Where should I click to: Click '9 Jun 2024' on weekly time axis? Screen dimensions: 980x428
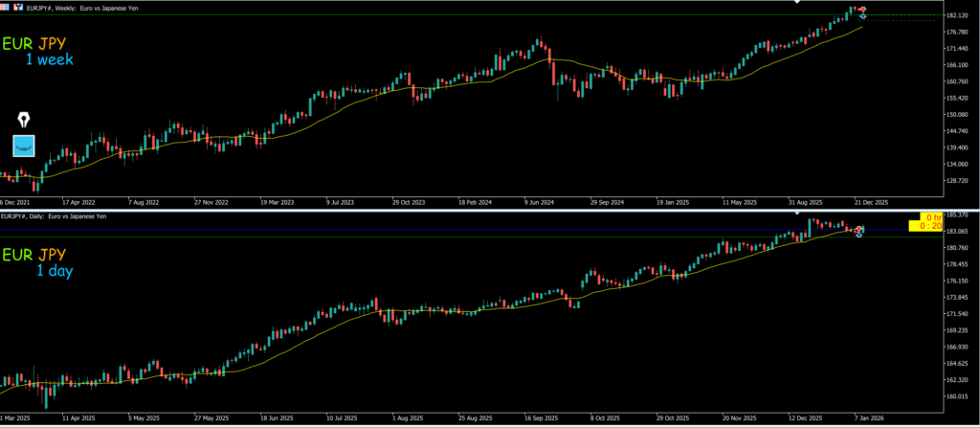coord(541,203)
